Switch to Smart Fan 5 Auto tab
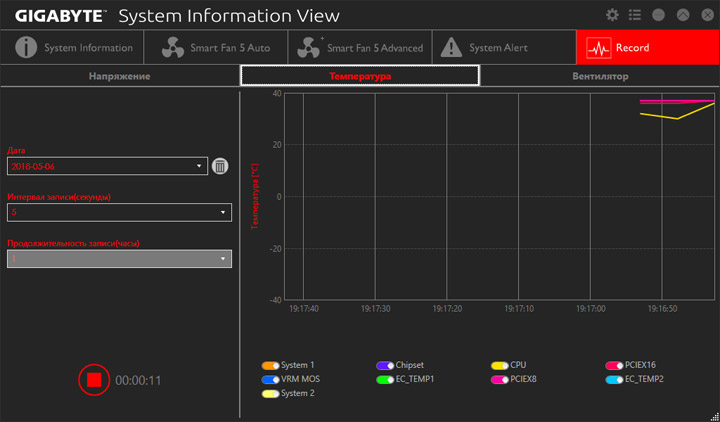The image size is (720, 422). (x=216, y=48)
